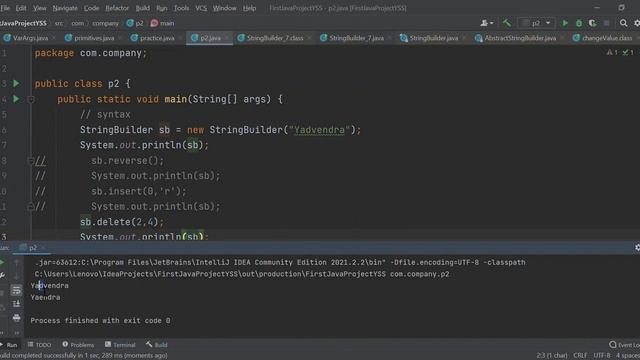640x360 pixels.
Task: Open Run panel settings gear
Action: [637, 248]
